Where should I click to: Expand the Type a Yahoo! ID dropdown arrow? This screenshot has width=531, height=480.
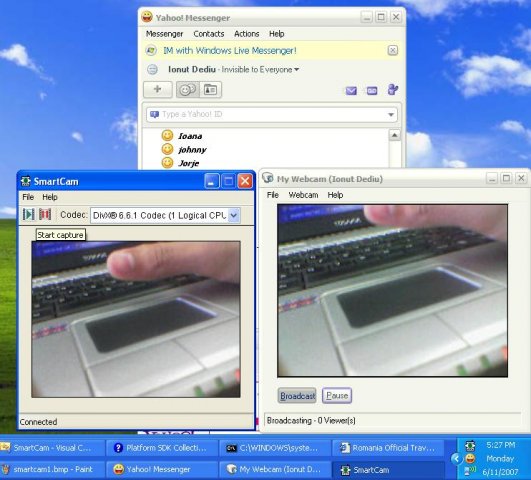click(x=391, y=115)
